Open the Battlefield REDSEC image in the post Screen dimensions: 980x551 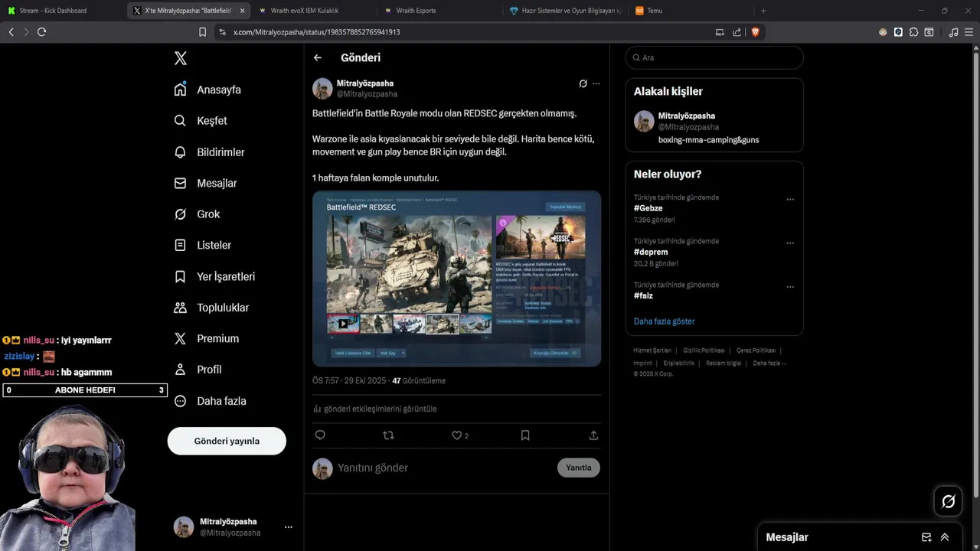coord(456,279)
